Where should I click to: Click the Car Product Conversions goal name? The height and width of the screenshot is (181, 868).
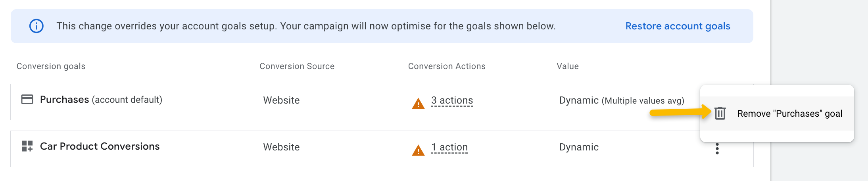(x=100, y=146)
